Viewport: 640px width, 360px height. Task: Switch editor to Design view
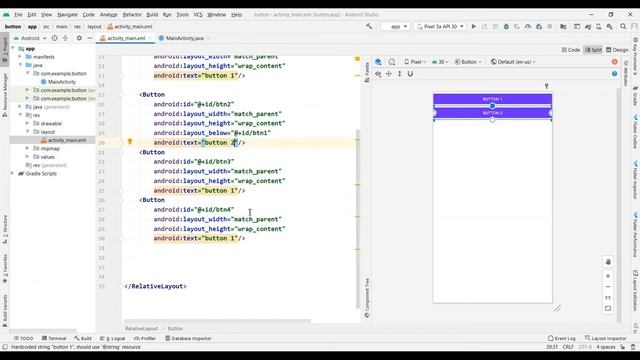click(617, 50)
